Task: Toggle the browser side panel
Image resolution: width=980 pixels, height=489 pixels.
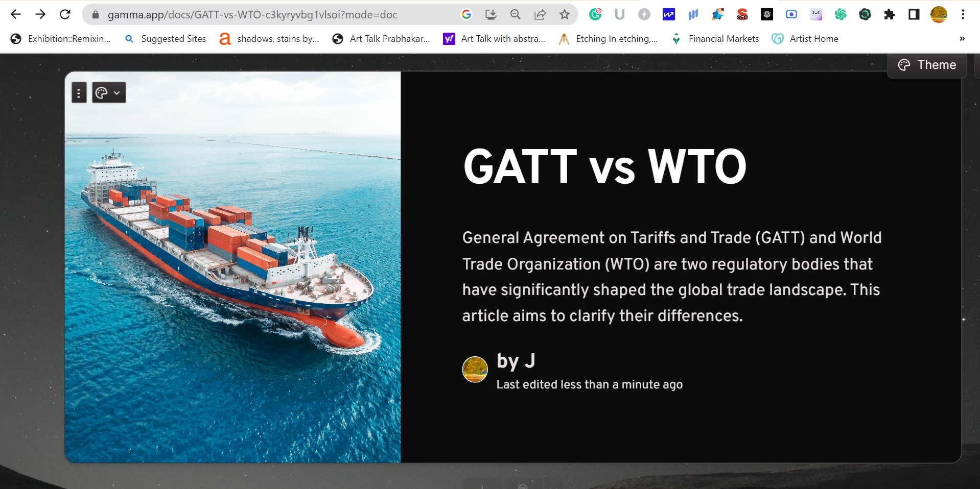Action: [914, 15]
